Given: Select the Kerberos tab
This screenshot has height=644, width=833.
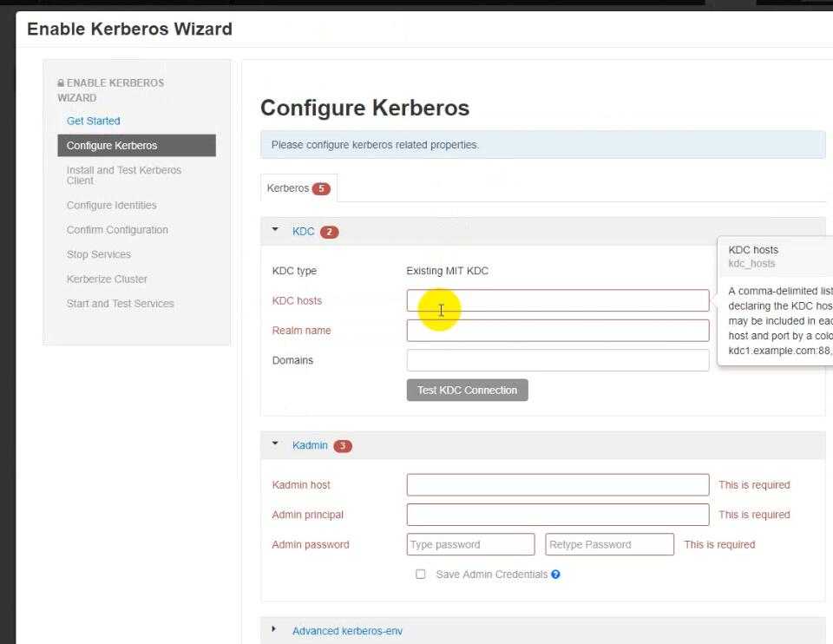Looking at the screenshot, I should click(298, 188).
